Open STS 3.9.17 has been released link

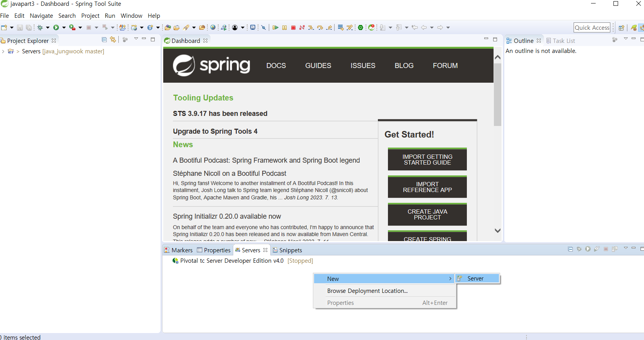point(220,114)
